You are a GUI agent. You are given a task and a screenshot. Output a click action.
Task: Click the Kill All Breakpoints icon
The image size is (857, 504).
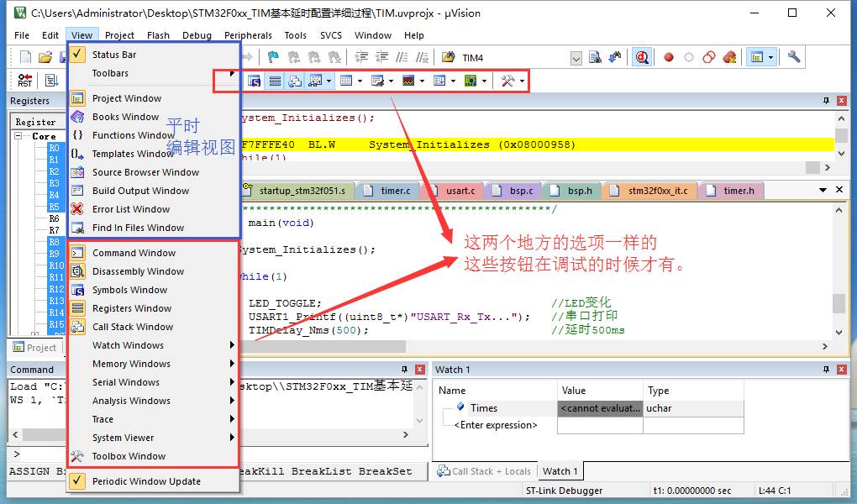[729, 57]
